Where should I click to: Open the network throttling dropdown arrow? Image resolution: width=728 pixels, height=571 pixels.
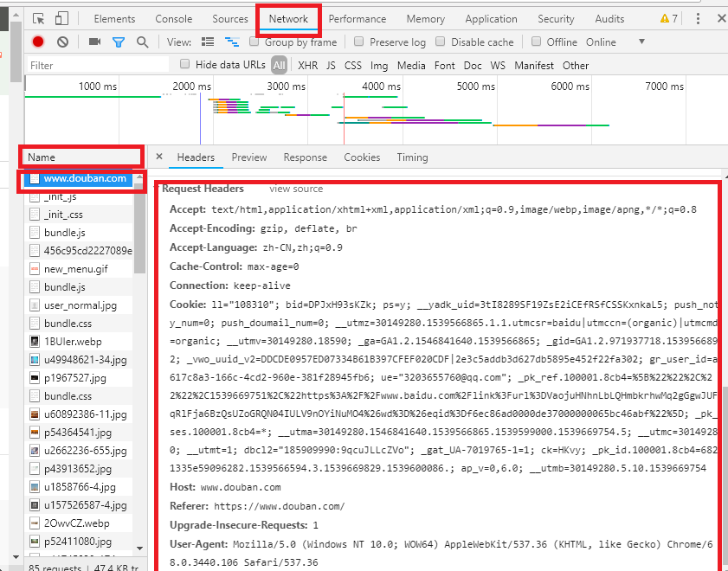pos(641,42)
